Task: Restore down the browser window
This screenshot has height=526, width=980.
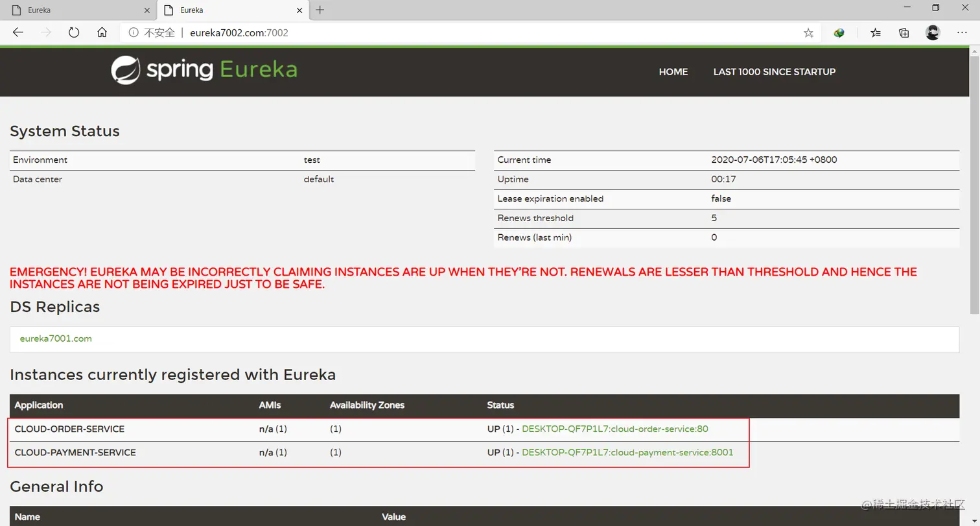Action: pyautogui.click(x=935, y=8)
